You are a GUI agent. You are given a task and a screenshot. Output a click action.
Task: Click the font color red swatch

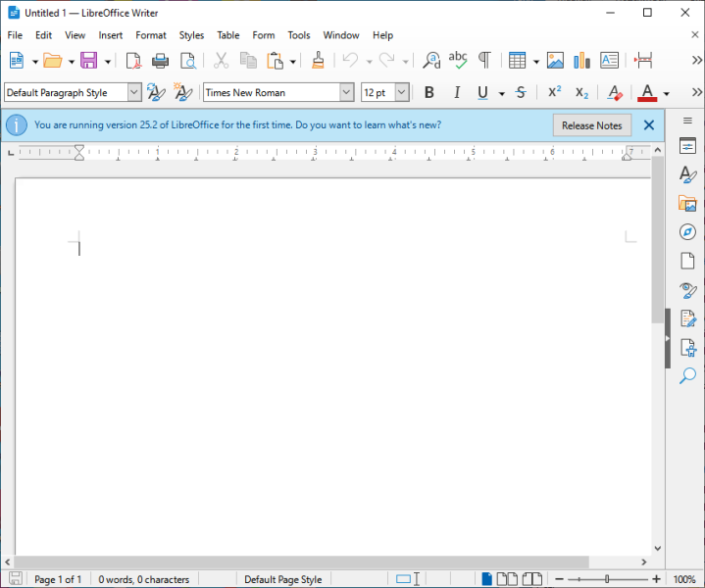pos(646,93)
